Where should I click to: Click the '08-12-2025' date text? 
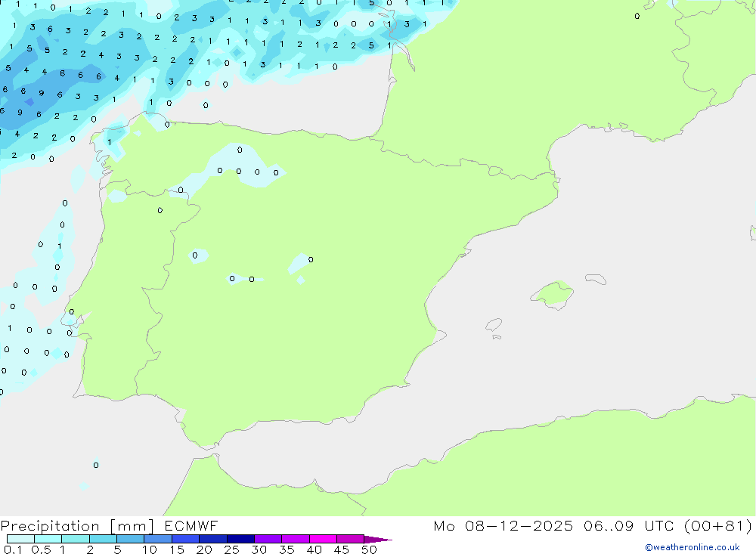click(519, 525)
